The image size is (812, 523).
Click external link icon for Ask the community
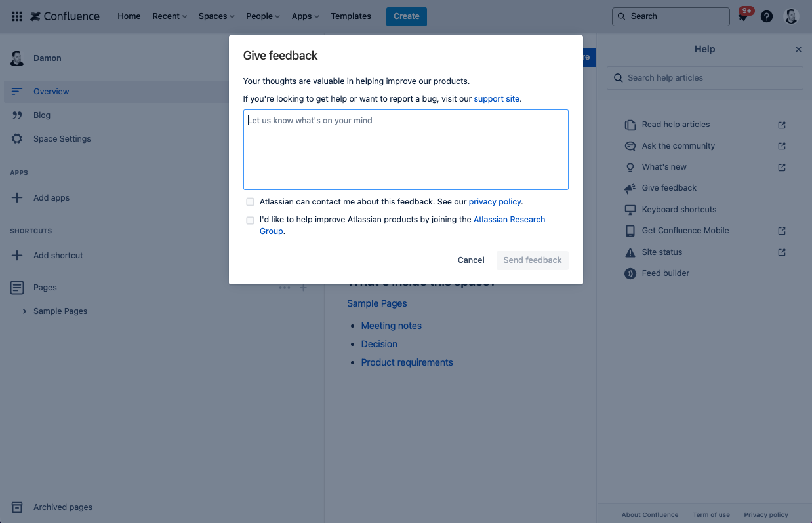[782, 146]
